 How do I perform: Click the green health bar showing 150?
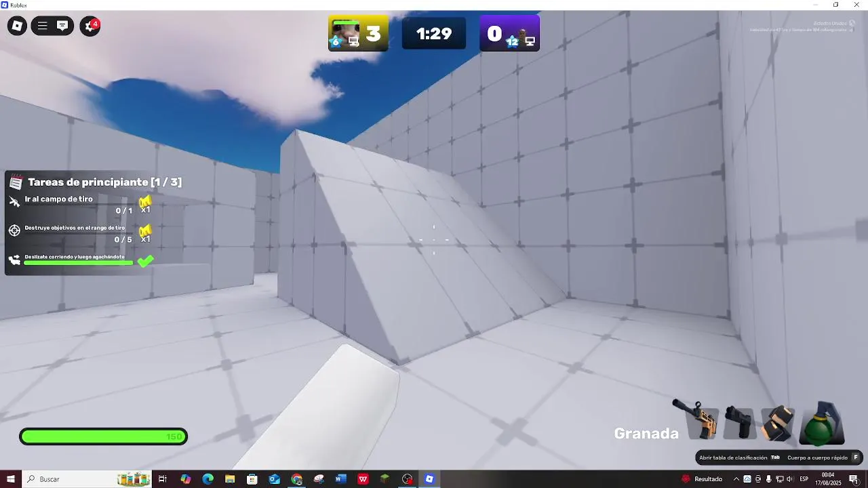coord(103,436)
